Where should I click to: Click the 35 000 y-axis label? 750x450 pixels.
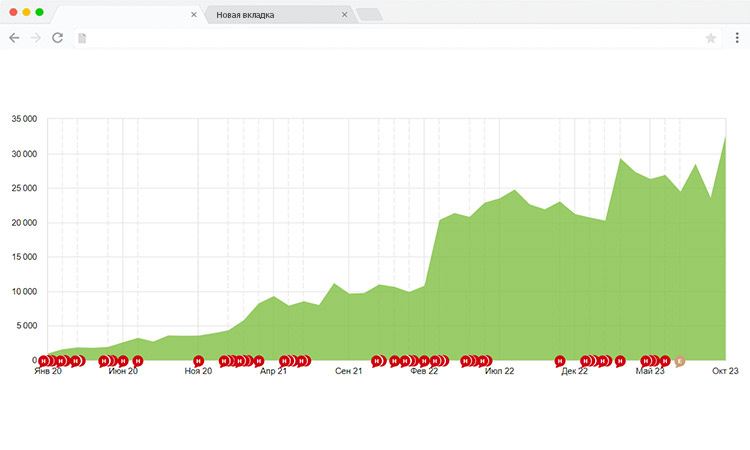coord(22,119)
